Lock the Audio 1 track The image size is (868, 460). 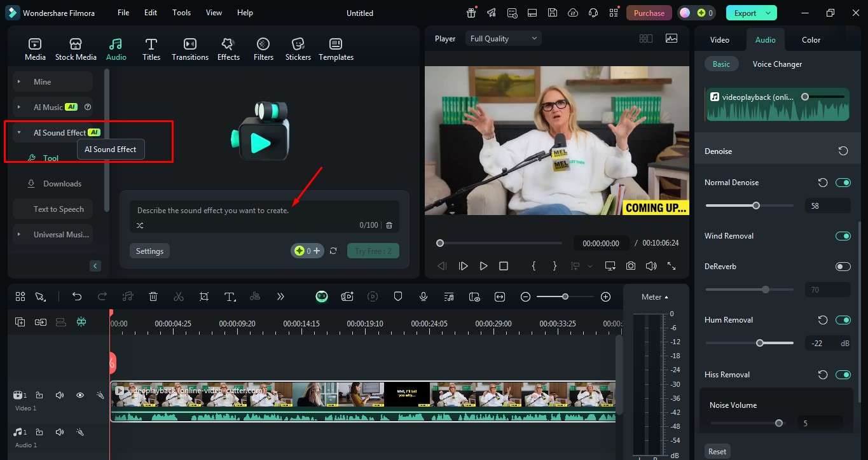point(39,432)
